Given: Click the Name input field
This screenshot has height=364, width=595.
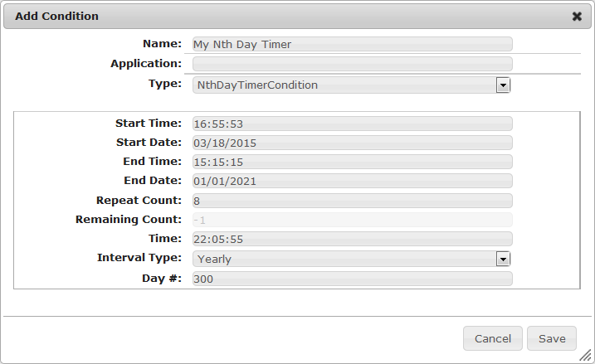Looking at the screenshot, I should [352, 44].
